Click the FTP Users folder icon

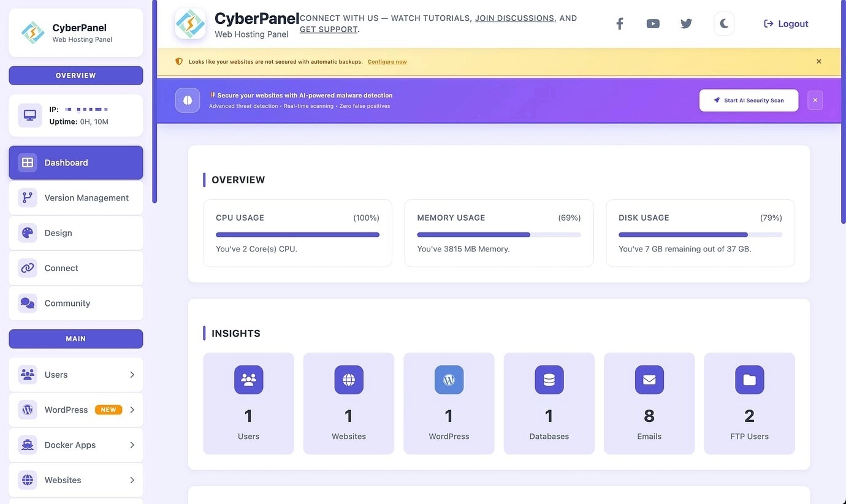click(749, 380)
